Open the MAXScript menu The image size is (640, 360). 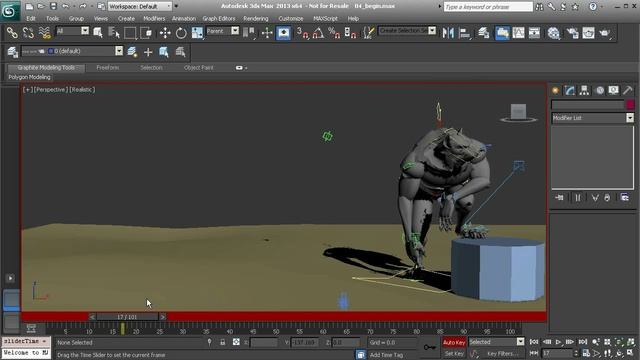click(325, 18)
